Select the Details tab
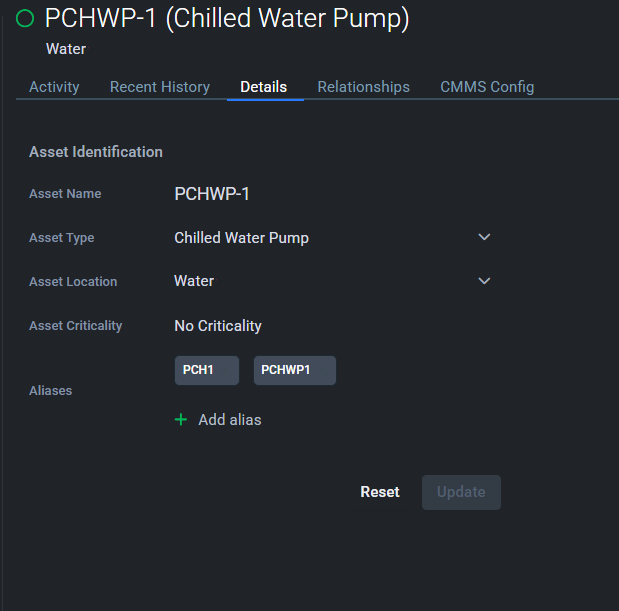The width and height of the screenshot is (619, 611). (264, 87)
